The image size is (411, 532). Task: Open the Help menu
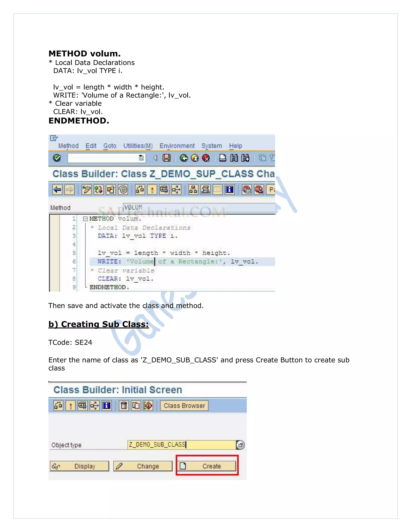[x=235, y=146]
